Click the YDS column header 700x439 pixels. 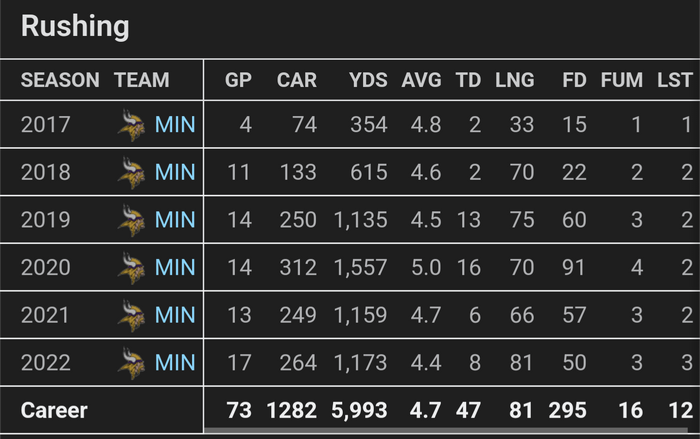368,80
